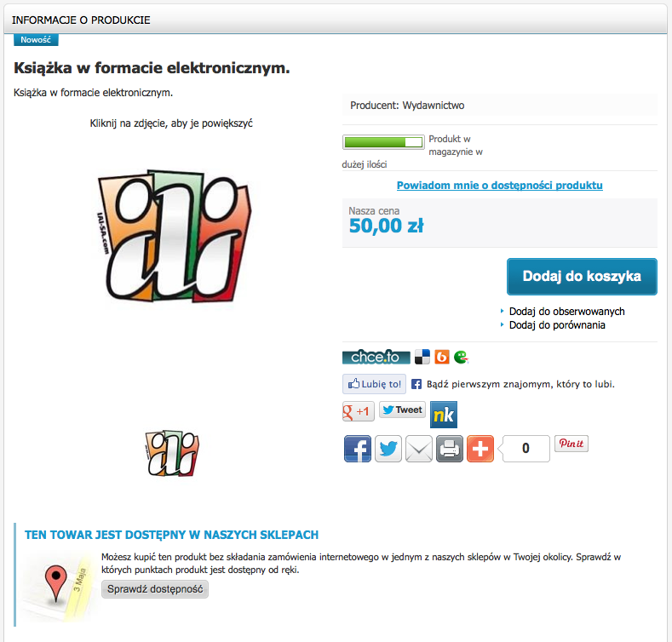Image resolution: width=672 pixels, height=642 pixels.
Task: Click Sprawdź dostępność button
Action: click(155, 589)
